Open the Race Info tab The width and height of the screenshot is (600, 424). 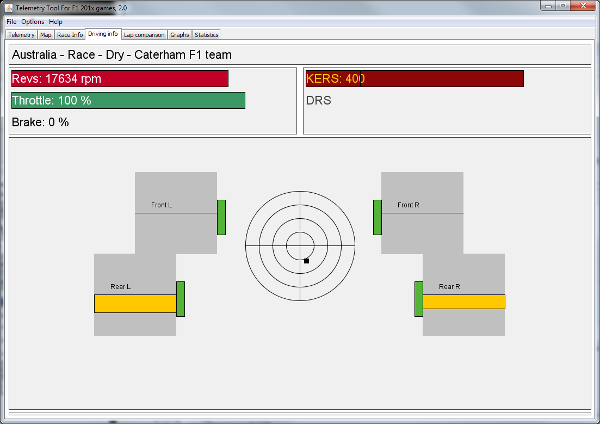pos(70,35)
